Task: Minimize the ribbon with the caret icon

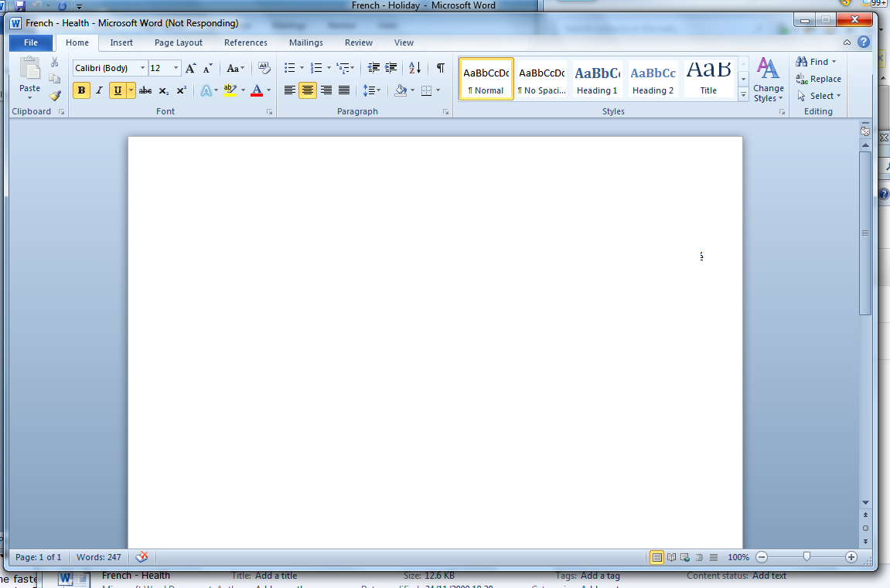Action: (847, 42)
